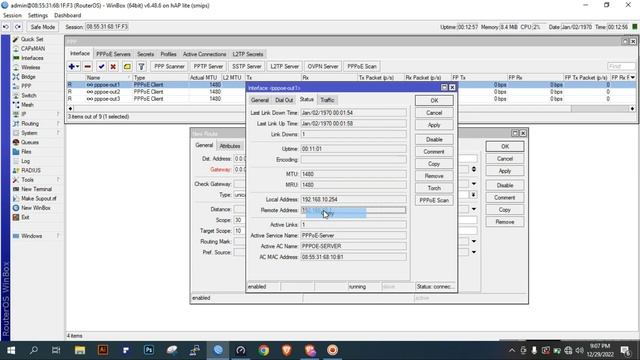Viewport: 640px width, 360px height.
Task: Expand IP submenu in sidebar
Action: click(24, 114)
